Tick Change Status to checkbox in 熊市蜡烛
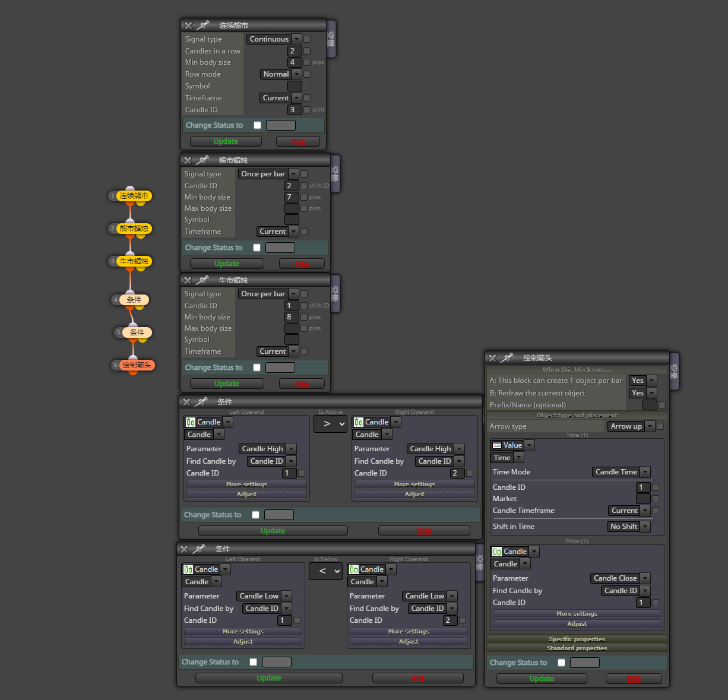Image resolution: width=728 pixels, height=700 pixels. (x=257, y=248)
